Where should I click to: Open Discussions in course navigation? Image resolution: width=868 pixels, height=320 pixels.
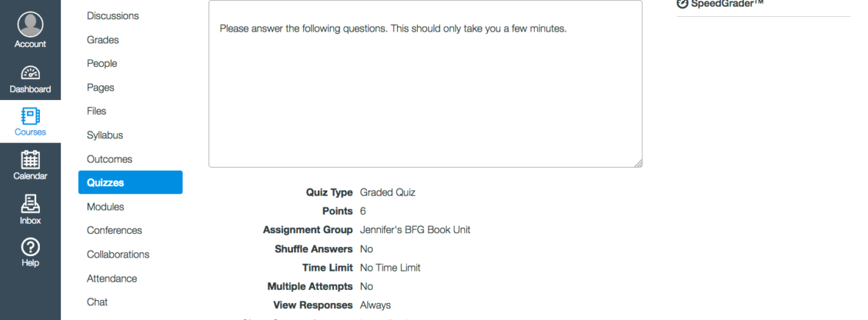tap(113, 15)
